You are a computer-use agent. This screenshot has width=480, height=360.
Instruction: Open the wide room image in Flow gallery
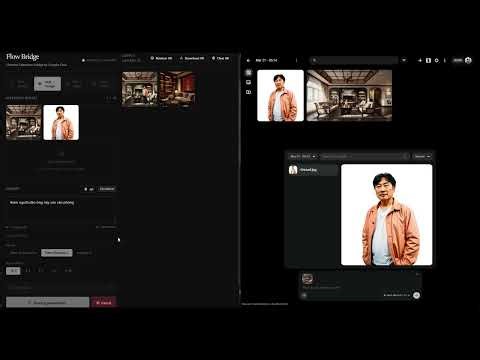pyautogui.click(x=349, y=95)
